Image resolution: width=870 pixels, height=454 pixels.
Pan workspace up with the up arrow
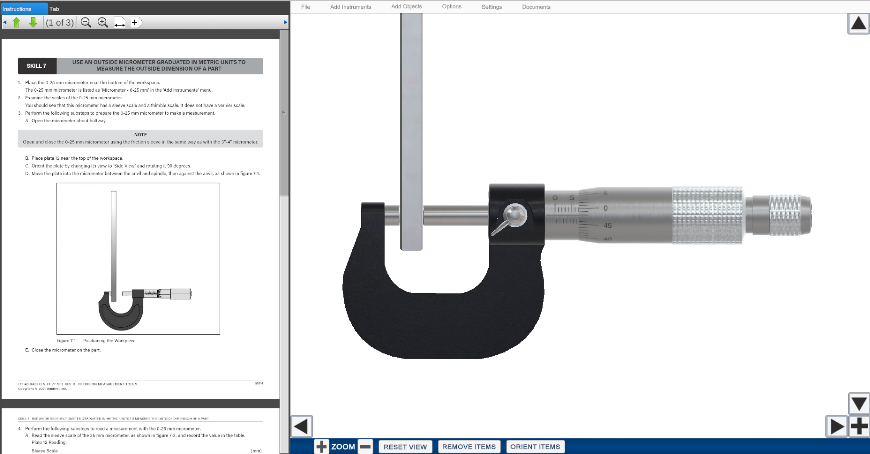coord(858,23)
